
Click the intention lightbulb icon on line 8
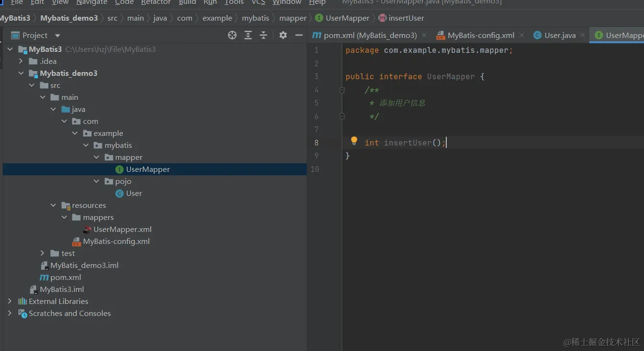(x=354, y=141)
